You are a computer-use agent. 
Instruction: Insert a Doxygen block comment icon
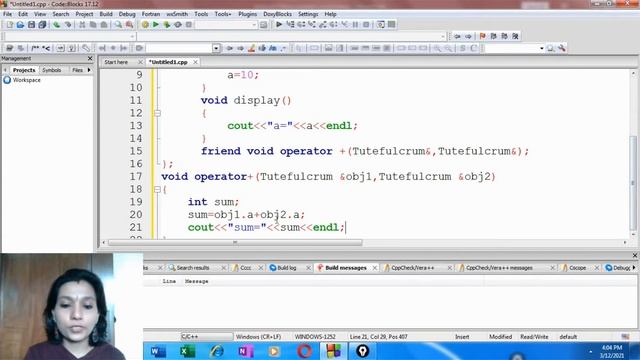click(35, 48)
